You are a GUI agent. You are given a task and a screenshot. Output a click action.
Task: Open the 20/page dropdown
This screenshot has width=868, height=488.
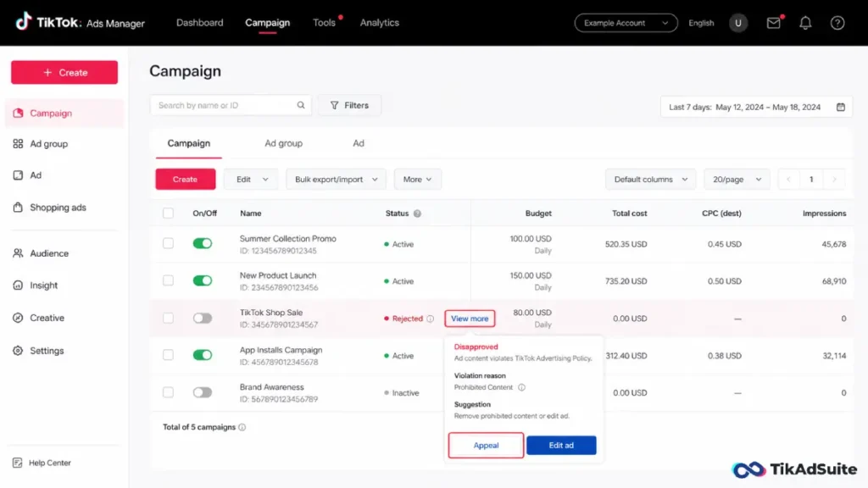737,180
